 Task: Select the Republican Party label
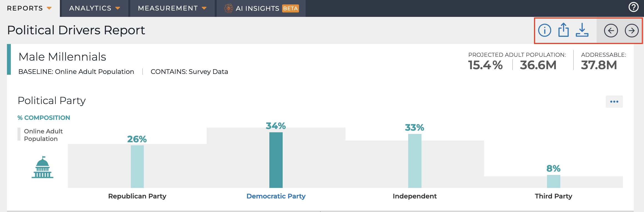pos(137,196)
